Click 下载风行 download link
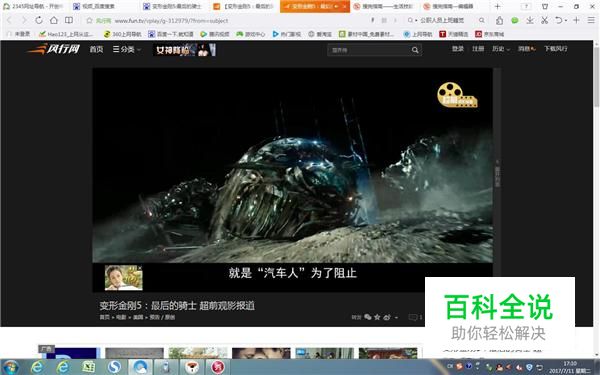The image size is (600, 375). pyautogui.click(x=556, y=49)
